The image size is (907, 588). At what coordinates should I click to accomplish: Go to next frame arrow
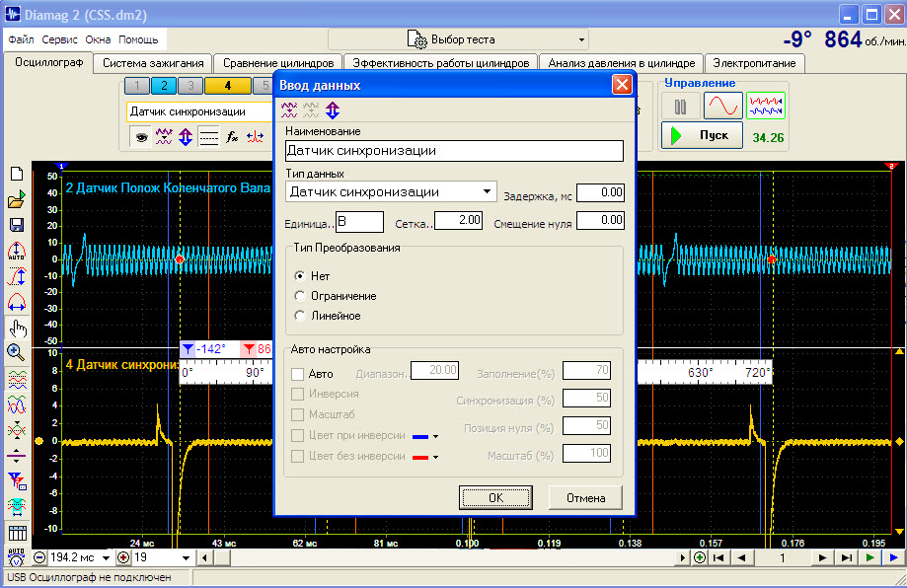tap(822, 558)
